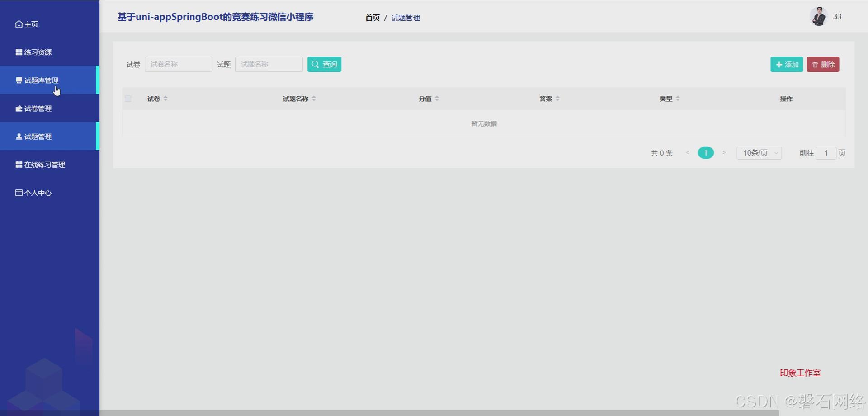Select the 试题管理 user icon
Viewport: 868px width, 416px height.
pyautogui.click(x=19, y=136)
